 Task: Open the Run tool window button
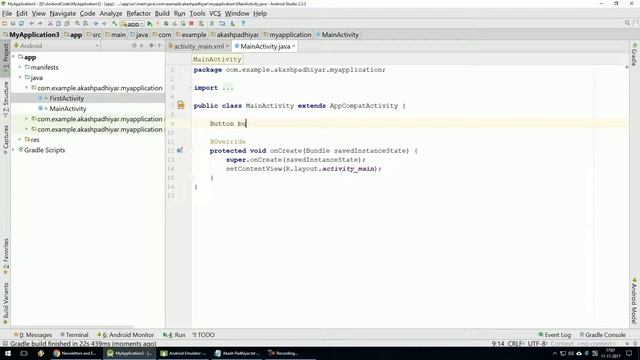(174, 335)
